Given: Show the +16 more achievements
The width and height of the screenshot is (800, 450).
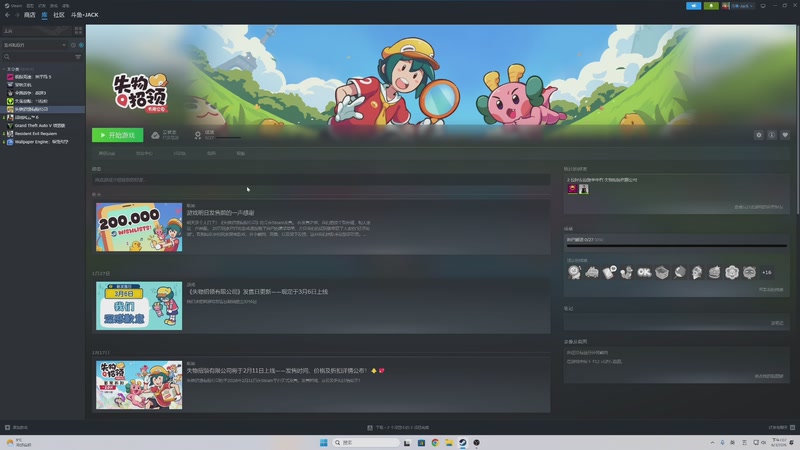Looking at the screenshot, I should pos(767,272).
